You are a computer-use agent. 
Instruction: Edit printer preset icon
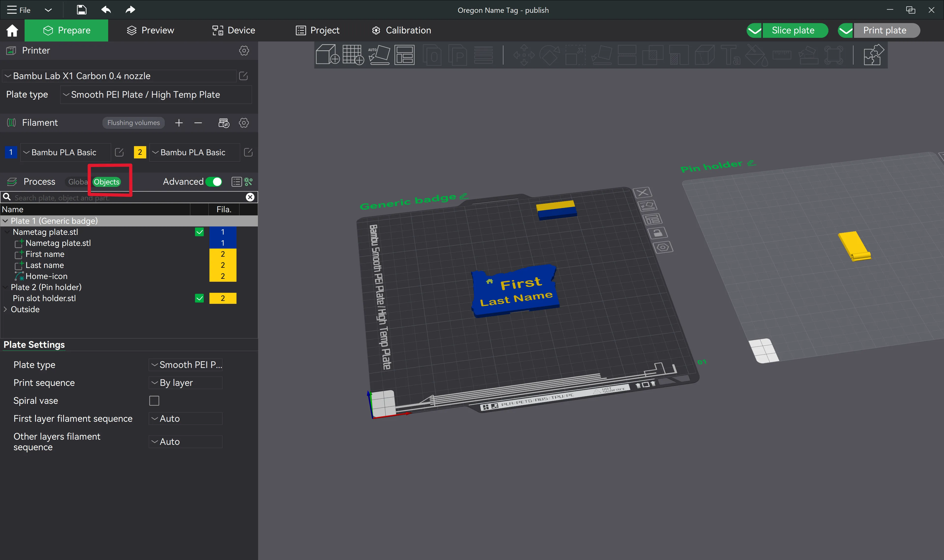coord(244,76)
